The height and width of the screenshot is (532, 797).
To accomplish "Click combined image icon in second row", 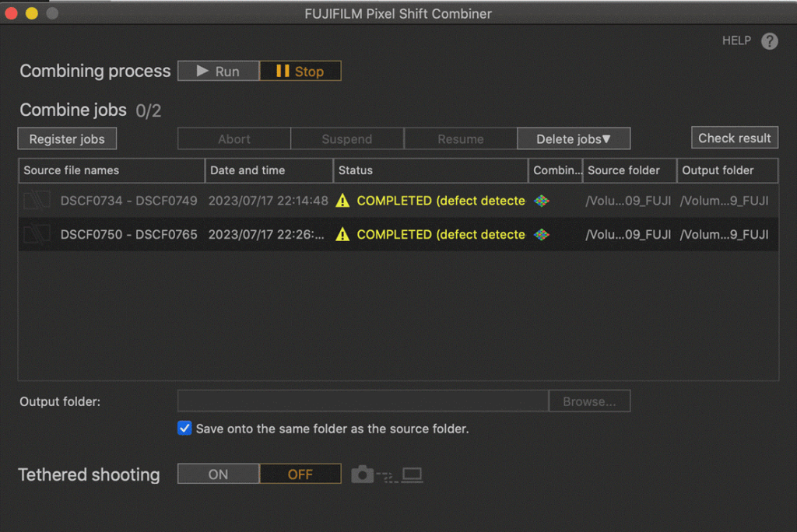I will point(542,234).
